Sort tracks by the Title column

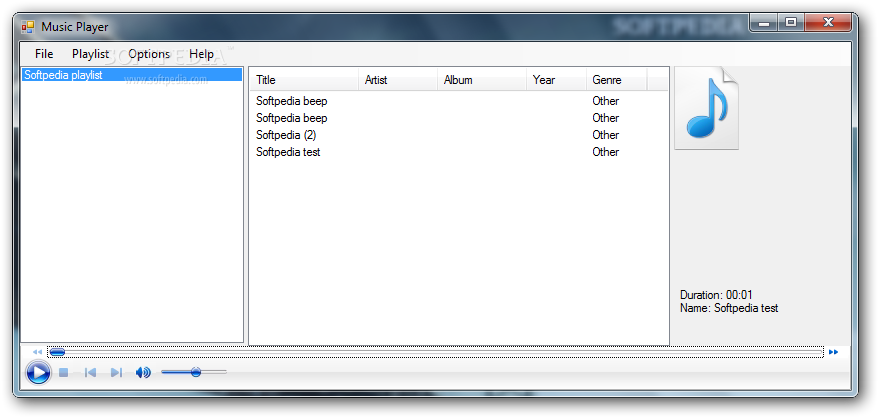(x=304, y=80)
